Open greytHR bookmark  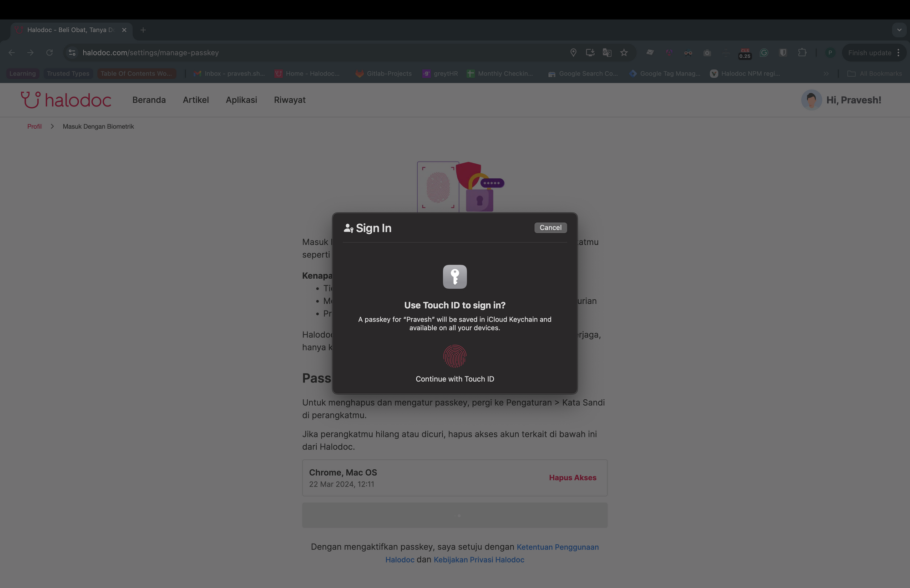tap(440, 74)
